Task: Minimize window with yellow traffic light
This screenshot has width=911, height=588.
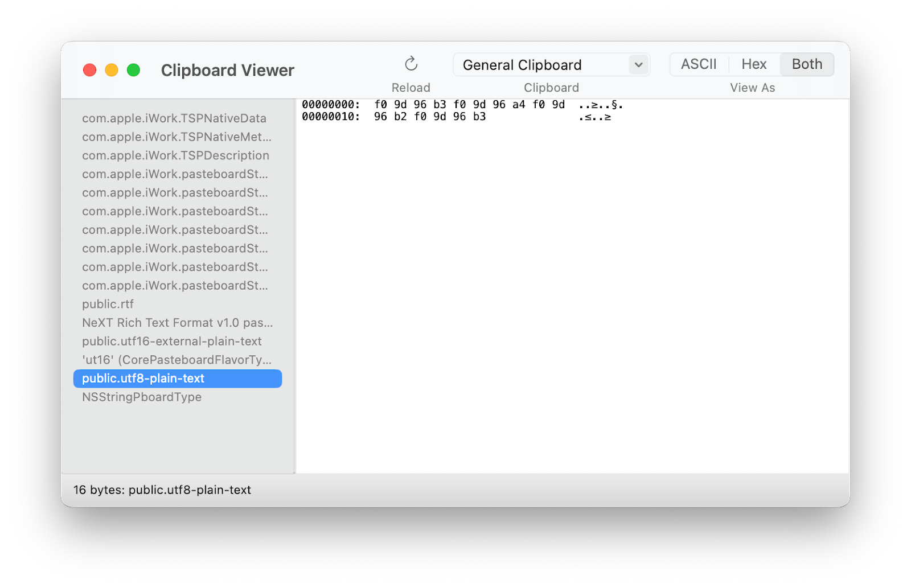Action: pyautogui.click(x=112, y=69)
